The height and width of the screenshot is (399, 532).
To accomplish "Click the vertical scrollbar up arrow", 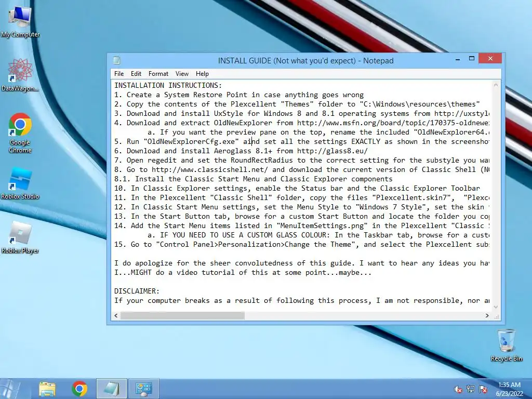I will point(496,85).
